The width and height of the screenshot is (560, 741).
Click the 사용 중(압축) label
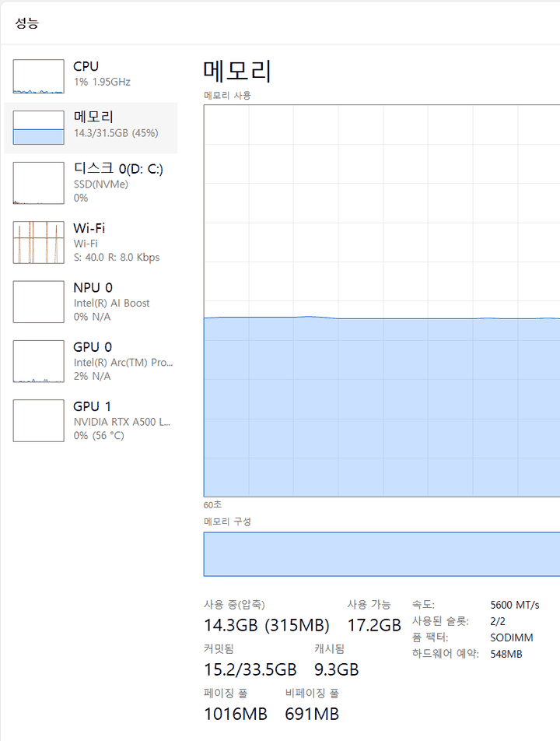(x=234, y=605)
